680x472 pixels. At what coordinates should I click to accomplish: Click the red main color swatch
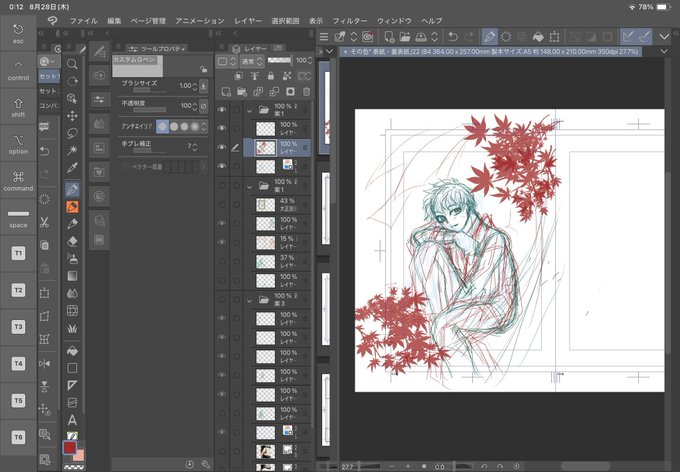(x=70, y=447)
